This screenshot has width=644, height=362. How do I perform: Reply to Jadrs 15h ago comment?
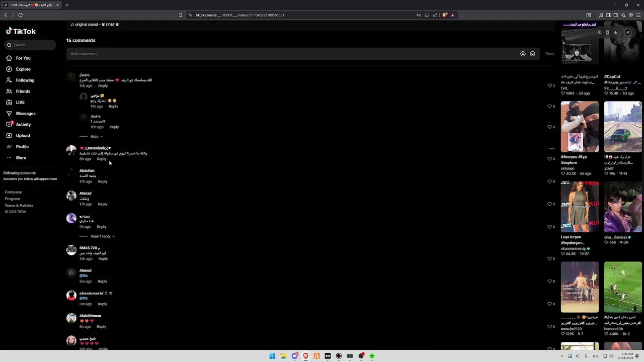(x=103, y=85)
